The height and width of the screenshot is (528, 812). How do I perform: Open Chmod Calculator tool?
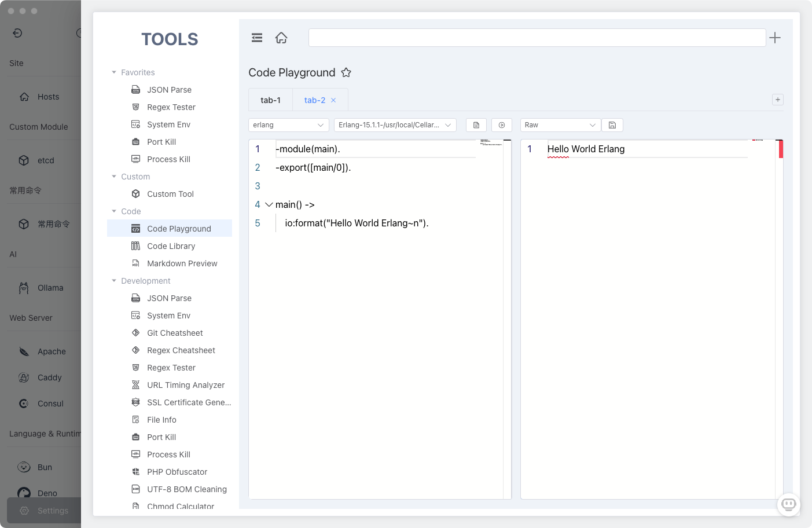point(170,506)
